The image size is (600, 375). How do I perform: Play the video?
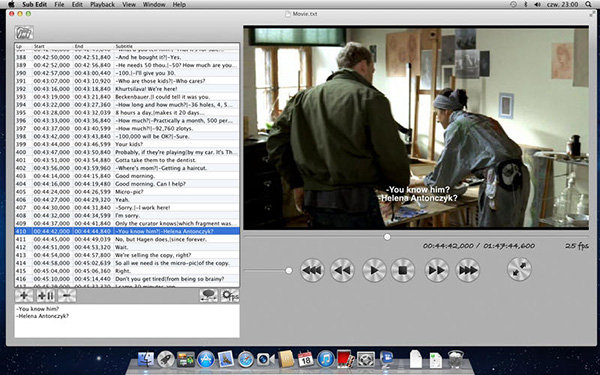(374, 270)
